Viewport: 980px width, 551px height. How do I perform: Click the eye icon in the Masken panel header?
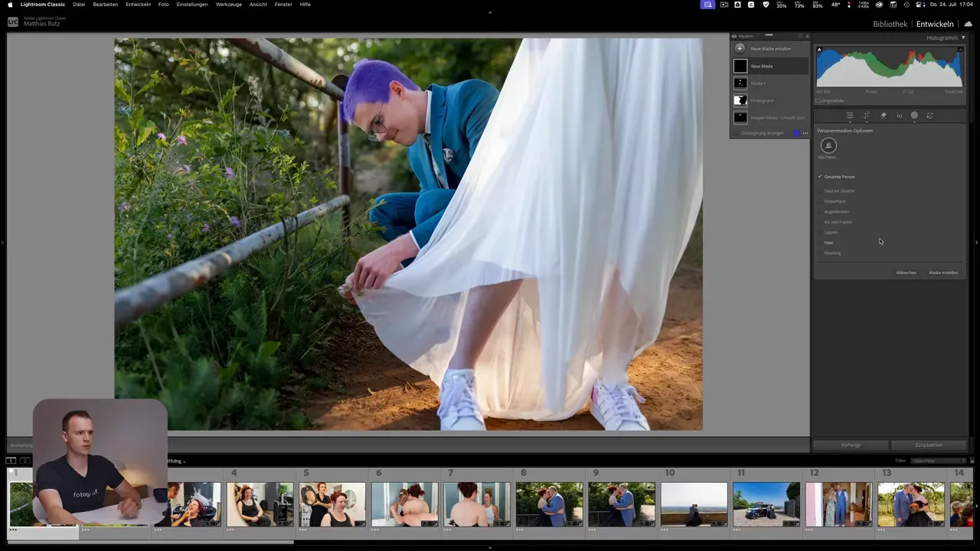734,36
